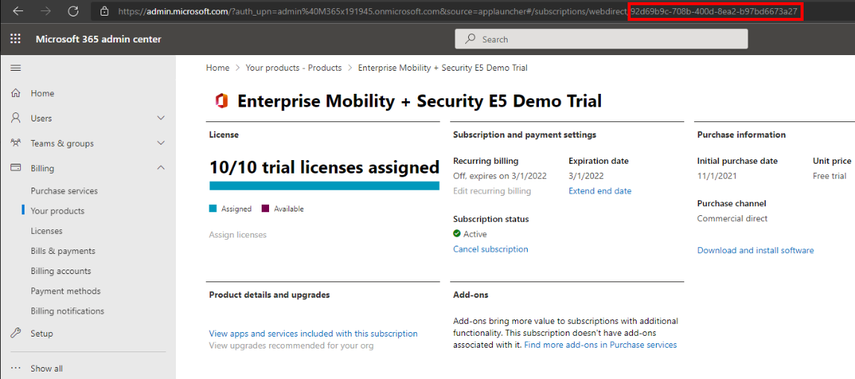Expand the Teams & groups chevron

click(x=161, y=143)
